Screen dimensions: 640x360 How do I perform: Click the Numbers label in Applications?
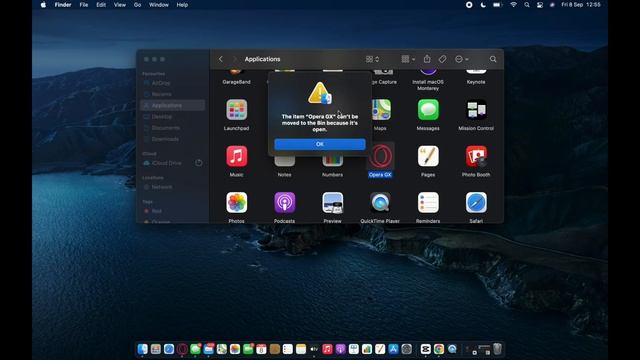(x=332, y=175)
